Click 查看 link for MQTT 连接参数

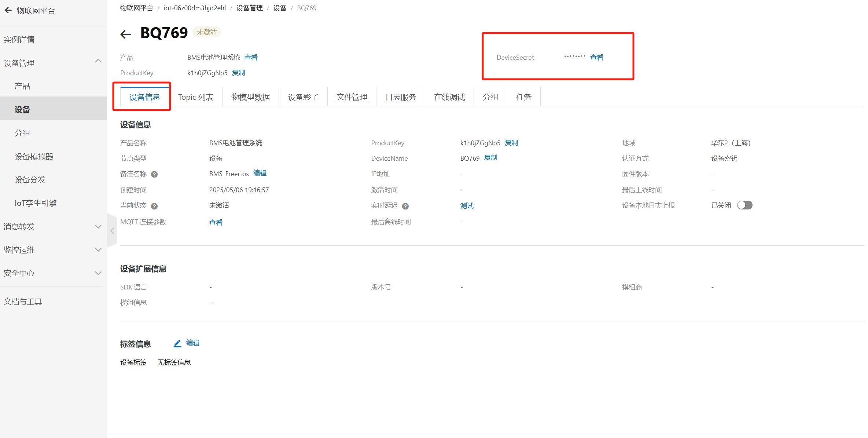point(216,222)
